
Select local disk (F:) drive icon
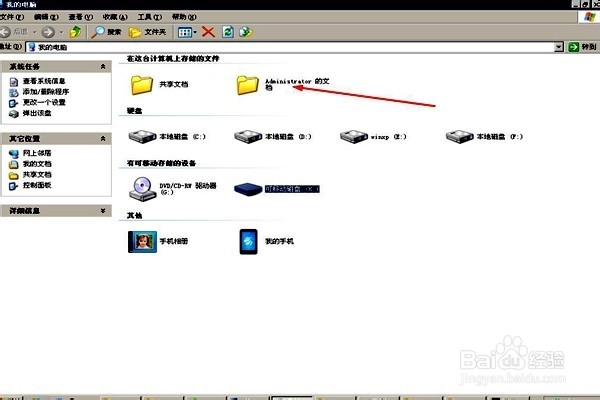tap(460, 137)
